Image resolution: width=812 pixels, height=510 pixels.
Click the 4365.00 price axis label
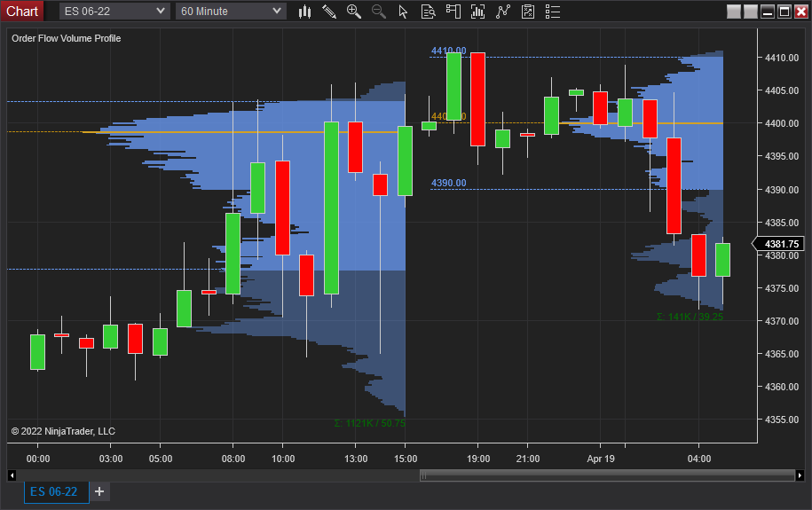click(x=782, y=354)
